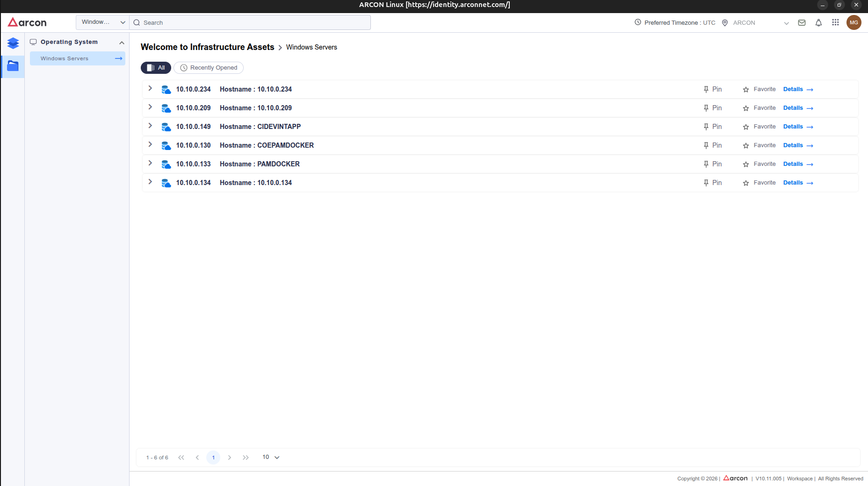Open Details for PAMDOCKER
The image size is (868, 486).
coord(798,164)
